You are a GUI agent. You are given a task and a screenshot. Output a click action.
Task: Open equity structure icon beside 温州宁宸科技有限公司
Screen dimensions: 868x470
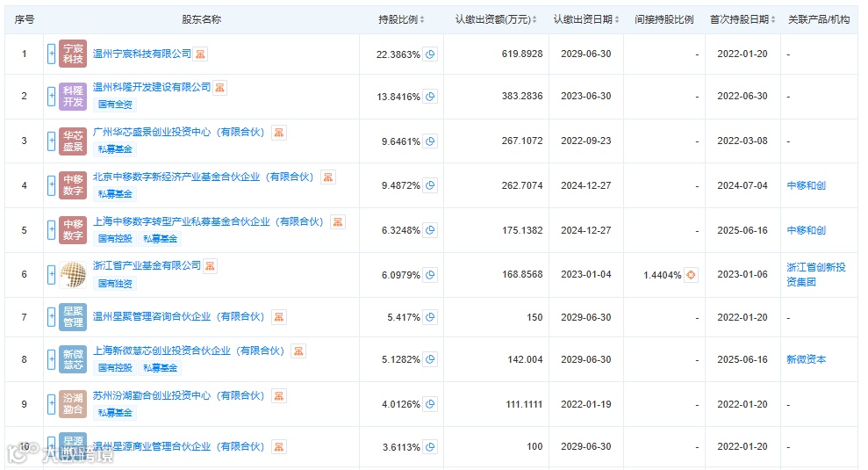click(200, 54)
